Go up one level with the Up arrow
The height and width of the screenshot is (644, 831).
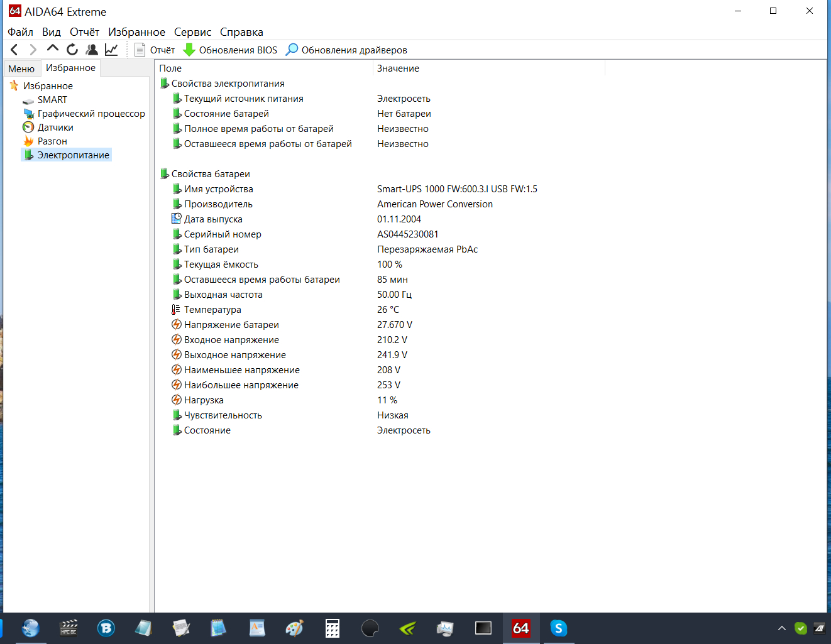[x=53, y=49]
